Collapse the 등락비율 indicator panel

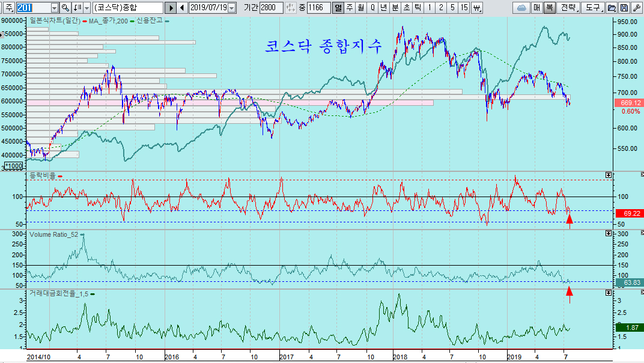tap(608, 175)
